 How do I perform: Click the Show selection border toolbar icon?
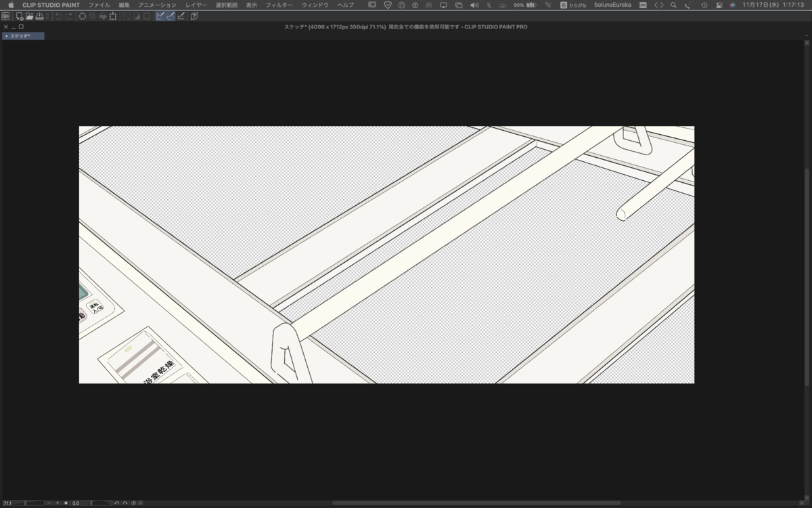147,16
